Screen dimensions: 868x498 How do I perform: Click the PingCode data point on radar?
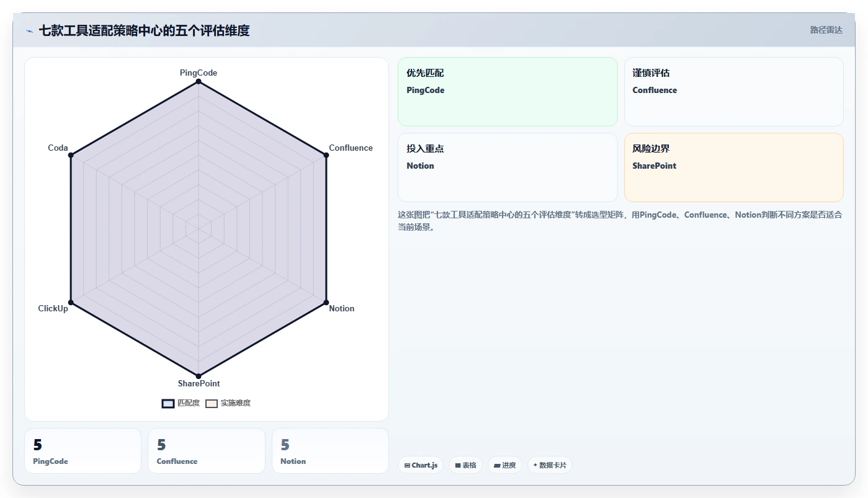tap(199, 81)
